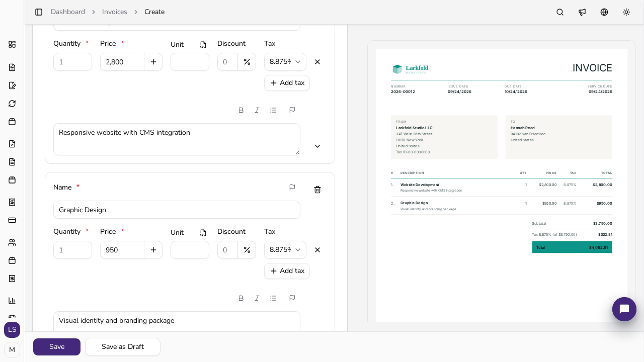Open the announcements megaphone icon

(582, 12)
